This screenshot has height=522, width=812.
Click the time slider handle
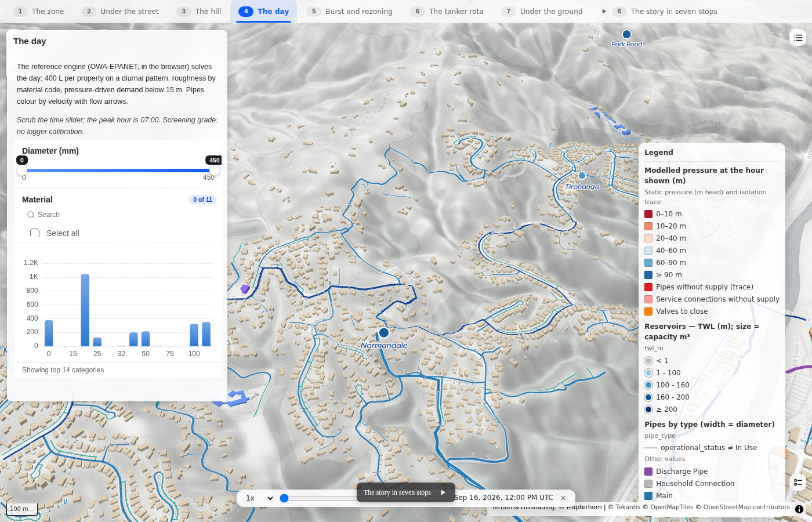284,498
